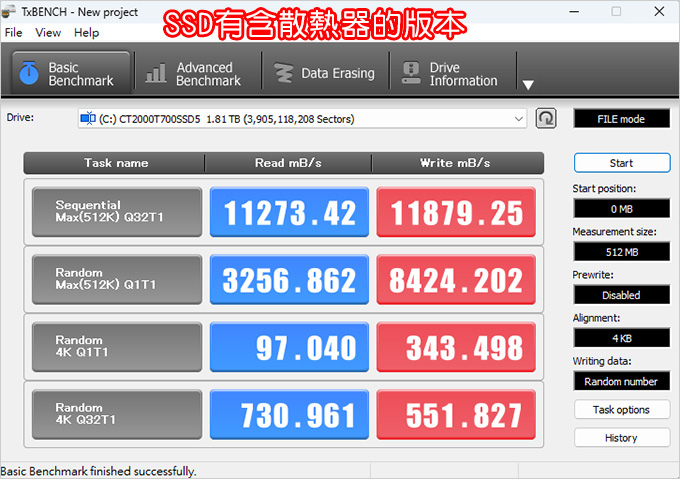The image size is (680, 479).
Task: Select the 730.961 read result
Action: (289, 415)
